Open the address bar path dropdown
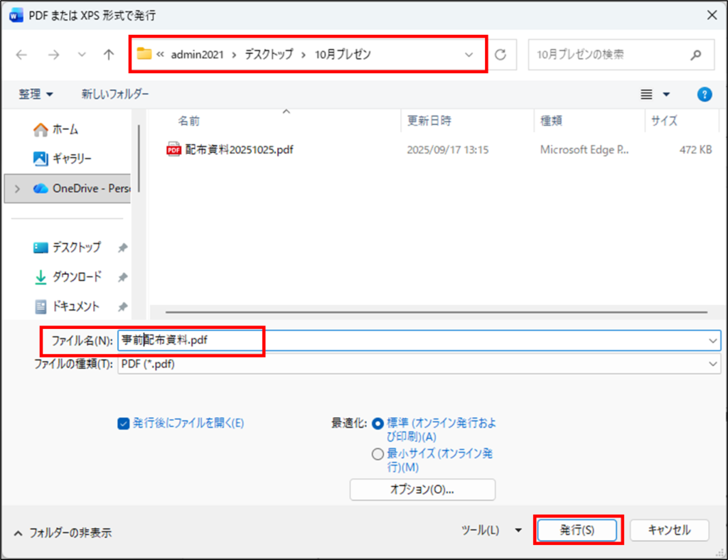 [469, 55]
